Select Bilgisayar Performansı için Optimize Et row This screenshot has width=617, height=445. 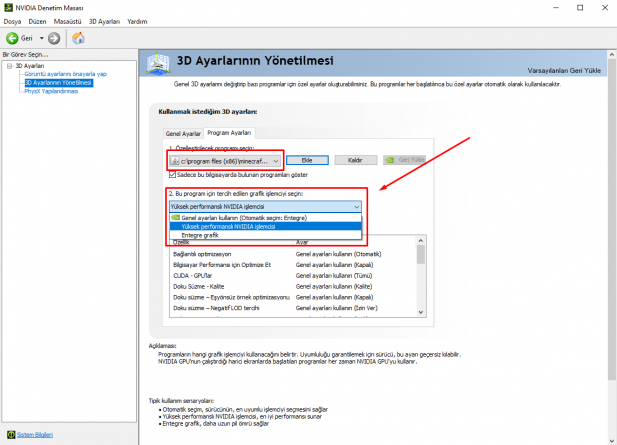[293, 265]
